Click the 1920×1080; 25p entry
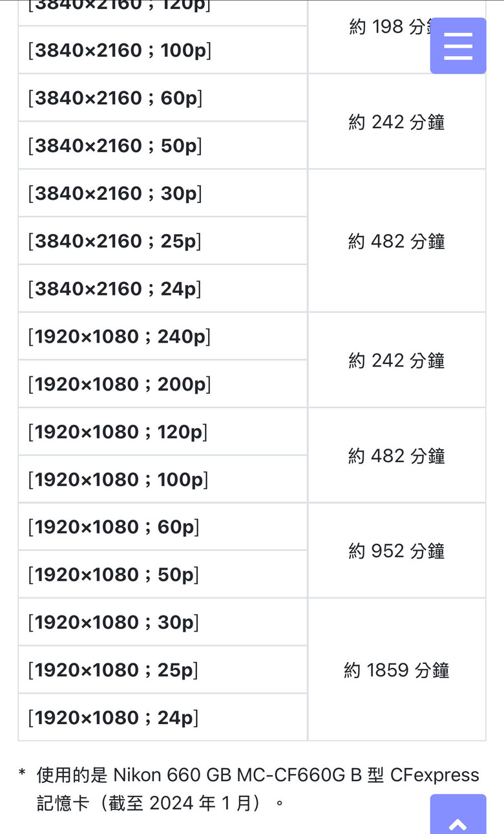 pos(163,670)
